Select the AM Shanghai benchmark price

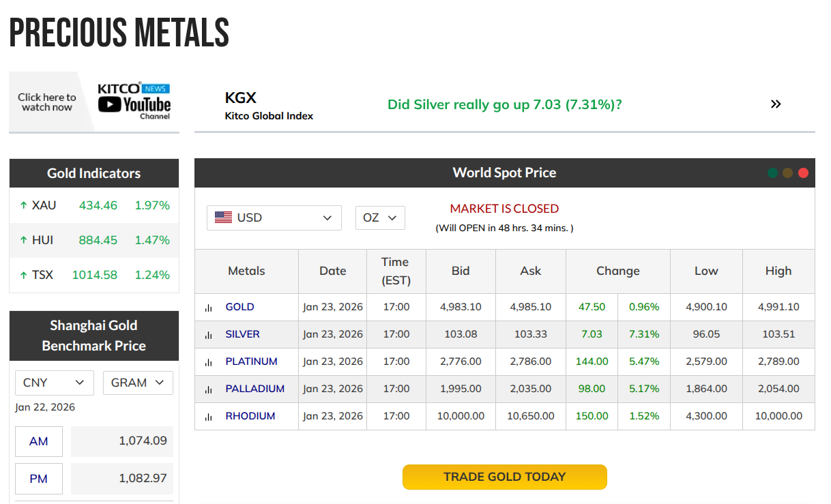pyautogui.click(x=39, y=441)
